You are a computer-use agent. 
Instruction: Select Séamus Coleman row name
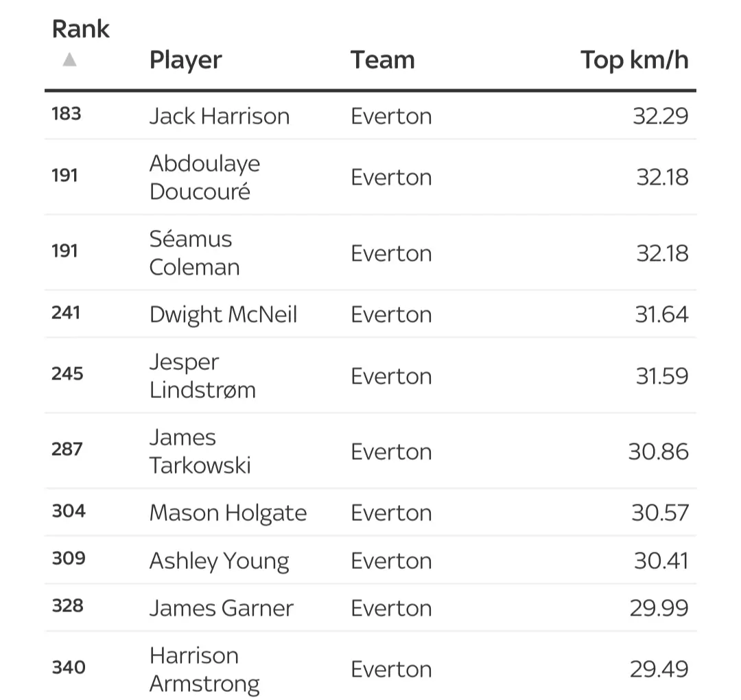[x=194, y=253]
